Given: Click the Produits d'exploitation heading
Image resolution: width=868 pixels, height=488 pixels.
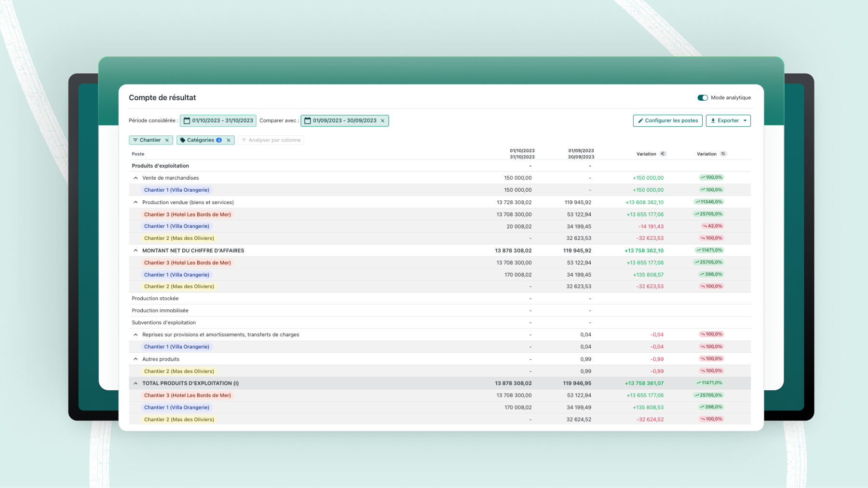Looking at the screenshot, I should pos(160,166).
